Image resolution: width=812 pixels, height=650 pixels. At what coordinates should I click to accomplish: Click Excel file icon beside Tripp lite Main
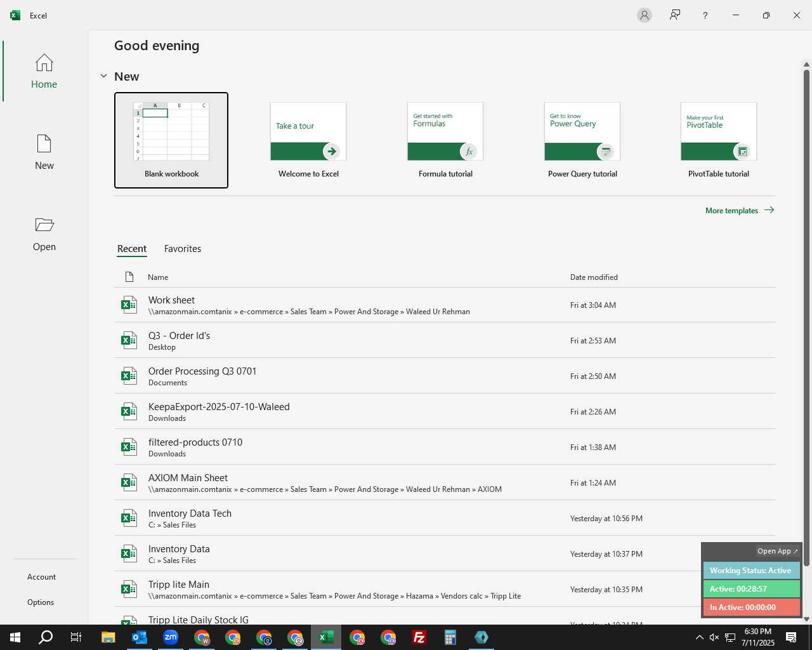click(129, 589)
